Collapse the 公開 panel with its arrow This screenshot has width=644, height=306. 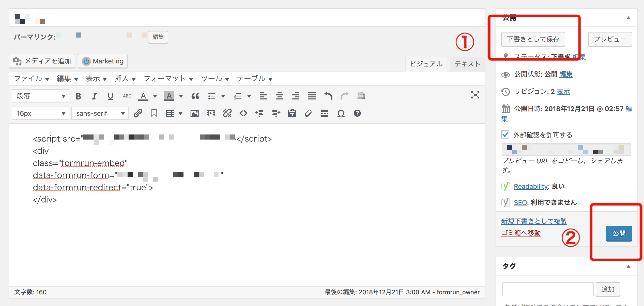pos(628,18)
